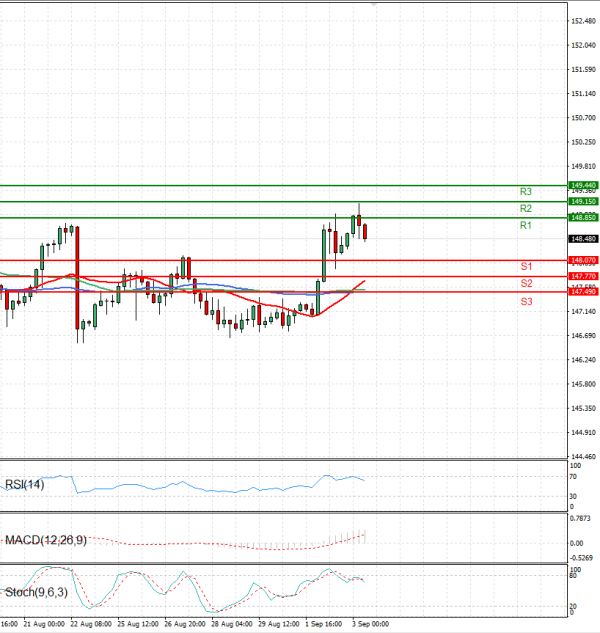Click the MACD -0.5269 scale value
The image size is (600, 633).
tap(581, 558)
